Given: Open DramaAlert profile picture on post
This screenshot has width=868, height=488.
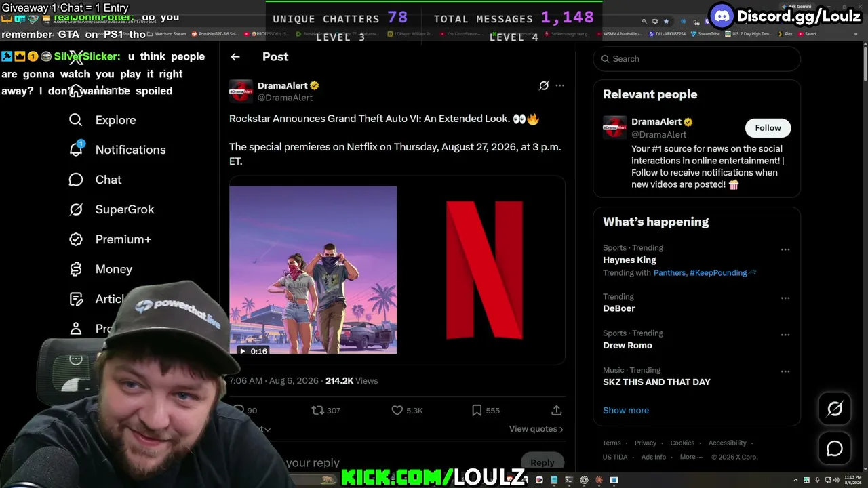Looking at the screenshot, I should [x=241, y=91].
